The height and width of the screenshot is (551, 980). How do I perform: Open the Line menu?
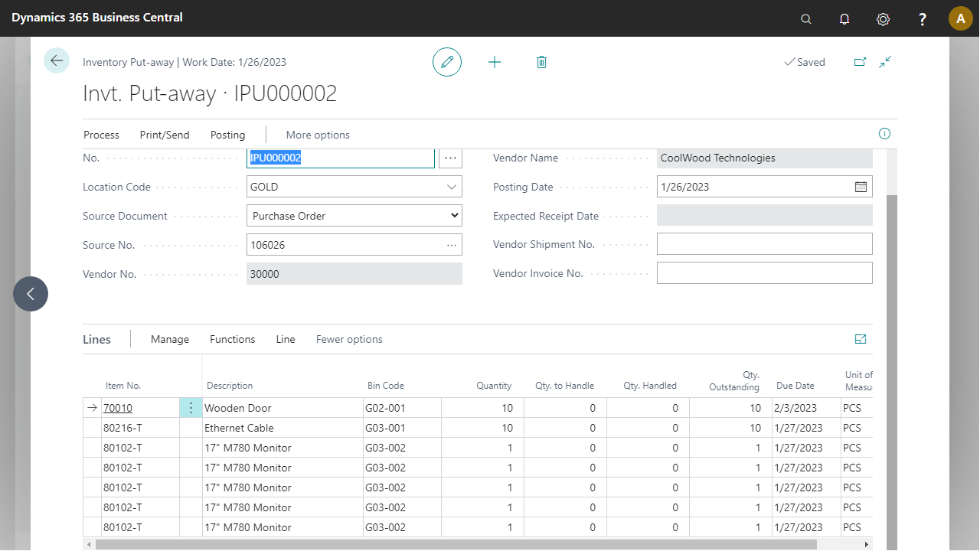click(286, 339)
